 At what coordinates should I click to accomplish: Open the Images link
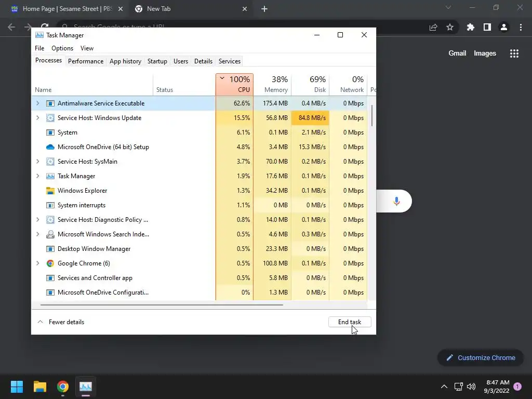coord(485,54)
